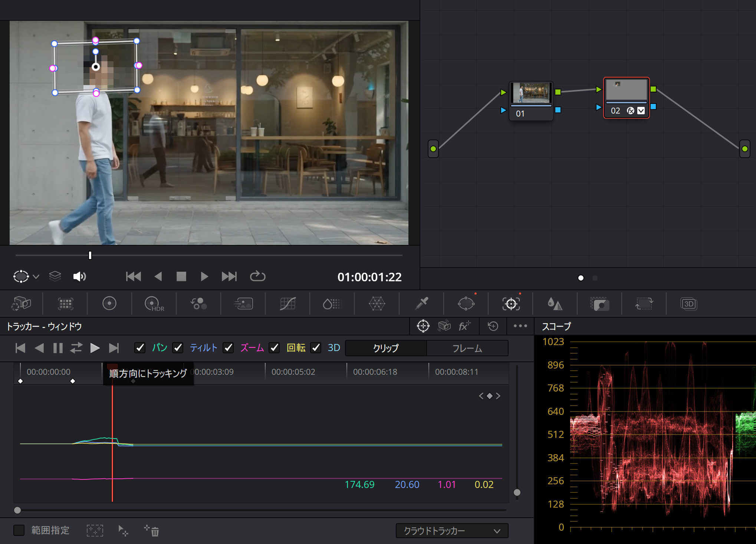Screen dimensions: 756x544
Task: Open the RGB Mixer palette
Action: coord(199,304)
